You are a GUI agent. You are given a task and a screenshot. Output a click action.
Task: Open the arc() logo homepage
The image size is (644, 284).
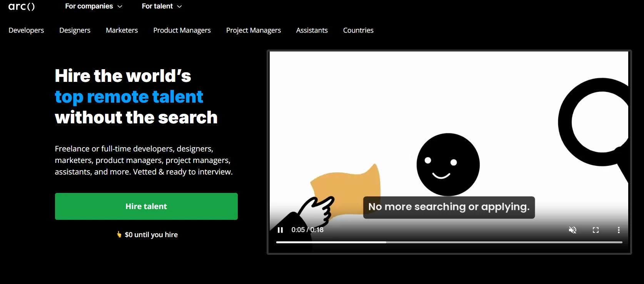22,6
